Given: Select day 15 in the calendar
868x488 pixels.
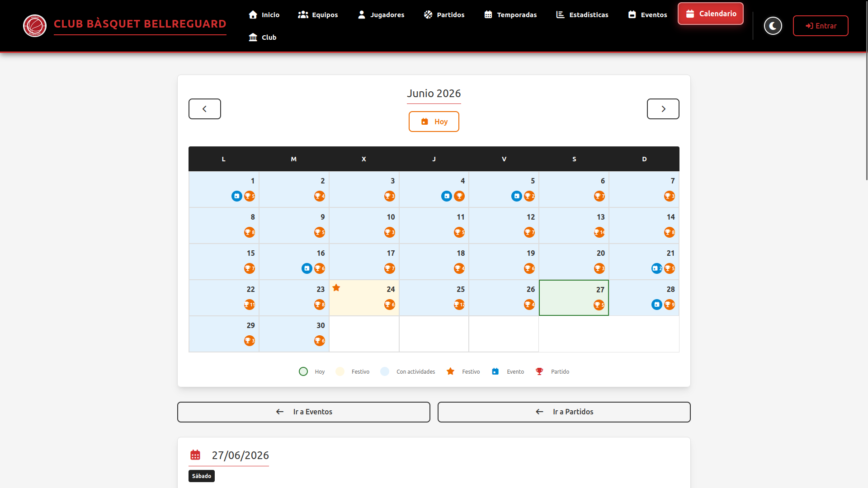Looking at the screenshot, I should point(224,262).
